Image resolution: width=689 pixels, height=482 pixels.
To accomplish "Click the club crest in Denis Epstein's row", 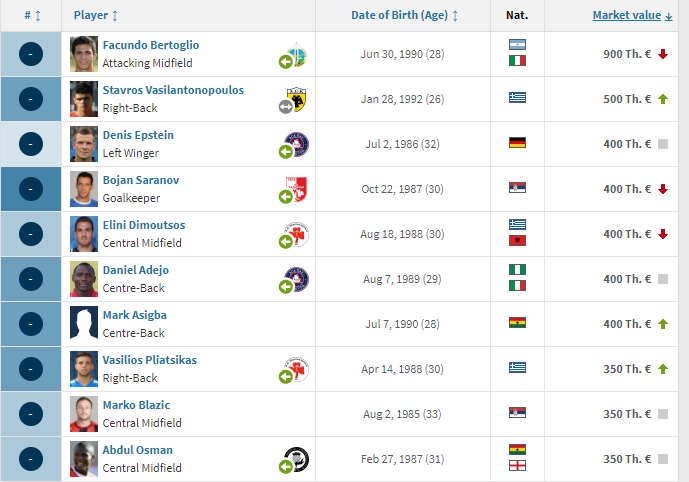I will point(297,145).
